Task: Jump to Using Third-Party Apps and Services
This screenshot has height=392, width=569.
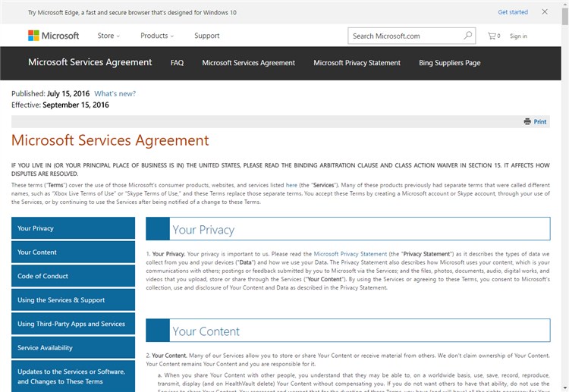Action: tap(73, 324)
